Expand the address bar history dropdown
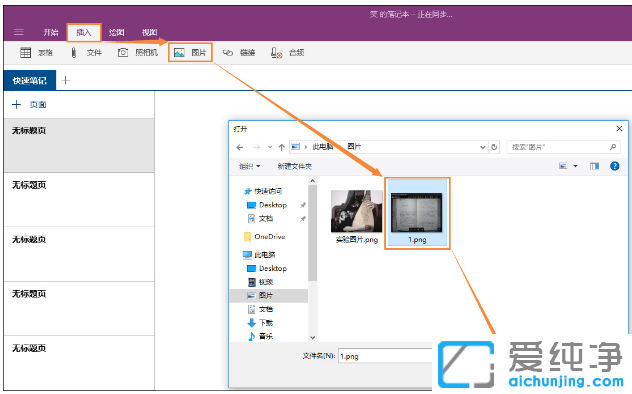 coord(482,147)
